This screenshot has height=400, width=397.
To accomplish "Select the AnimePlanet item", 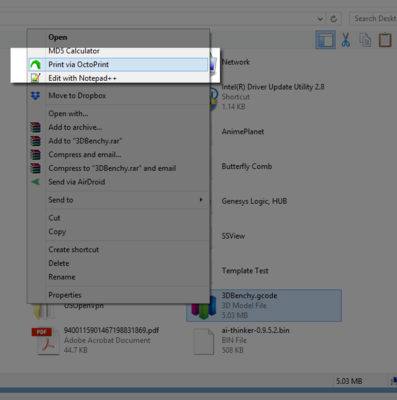I will click(243, 132).
